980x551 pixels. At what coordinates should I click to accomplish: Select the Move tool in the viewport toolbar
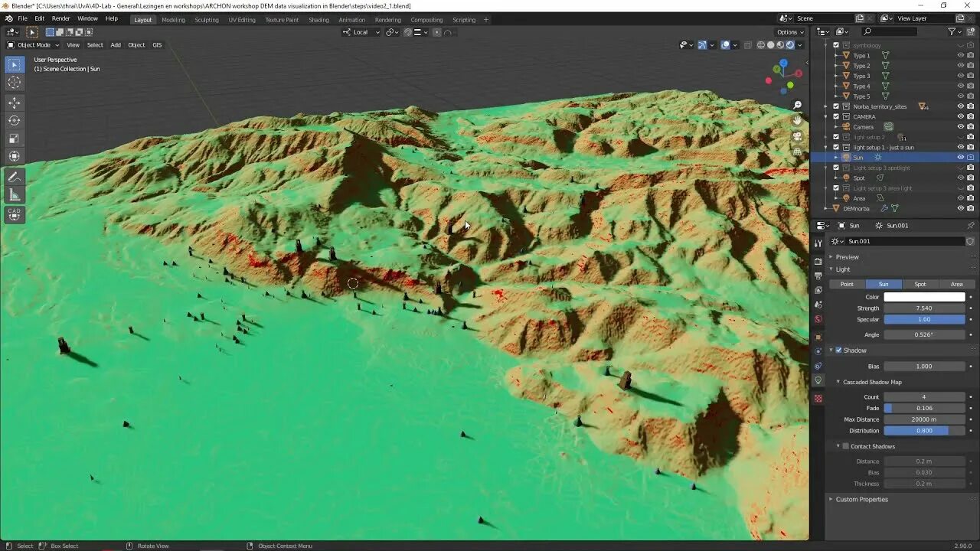[14, 102]
